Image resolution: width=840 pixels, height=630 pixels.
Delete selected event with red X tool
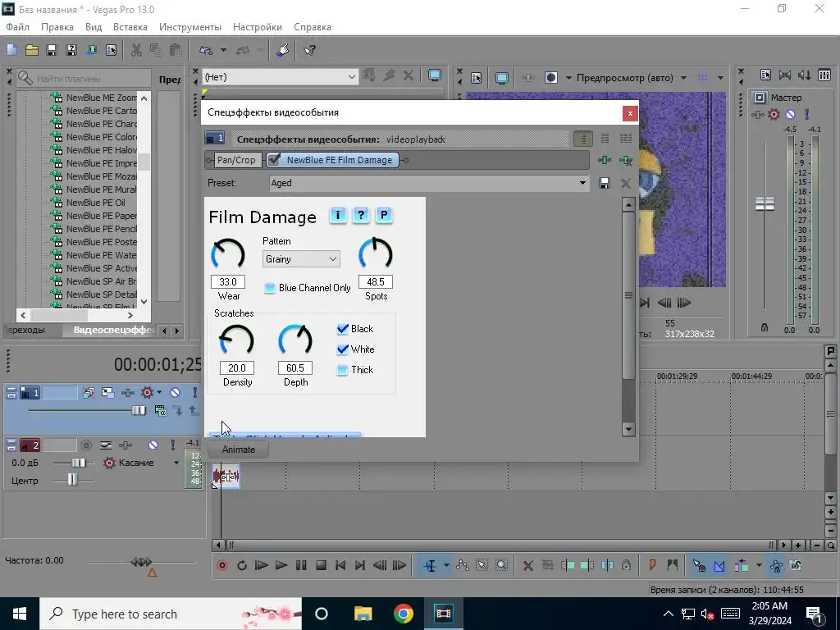click(527, 565)
